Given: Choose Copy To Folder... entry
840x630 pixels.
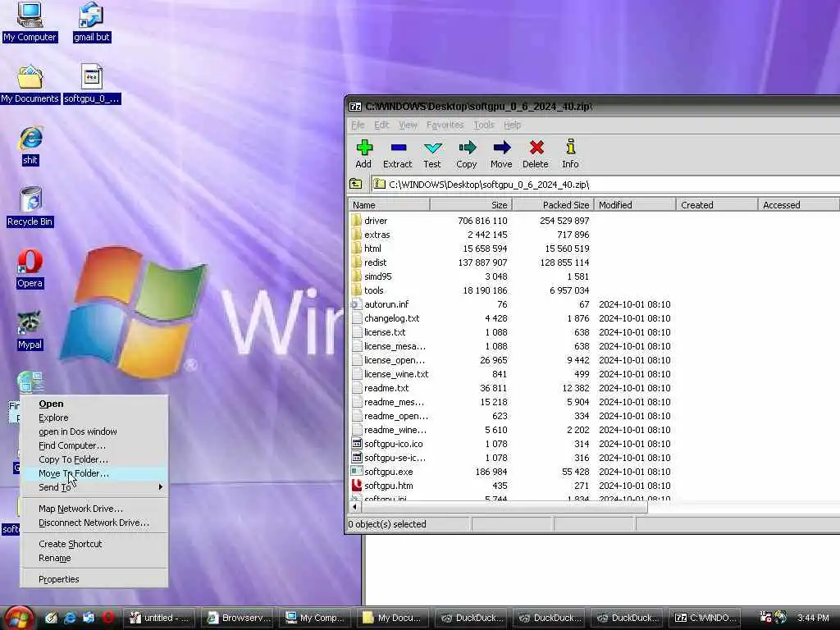Looking at the screenshot, I should (x=94, y=459).
